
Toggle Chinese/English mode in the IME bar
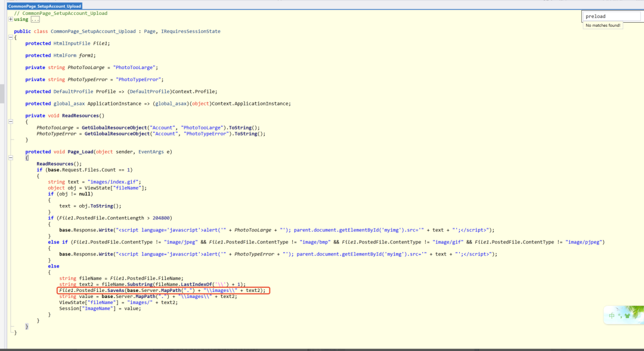click(612, 315)
